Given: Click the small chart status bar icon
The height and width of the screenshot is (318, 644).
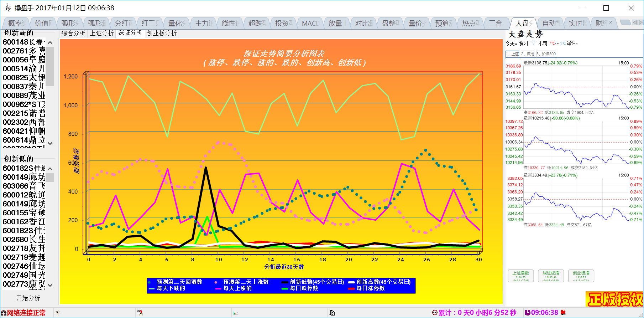Looking at the screenshot, I should point(235,313).
